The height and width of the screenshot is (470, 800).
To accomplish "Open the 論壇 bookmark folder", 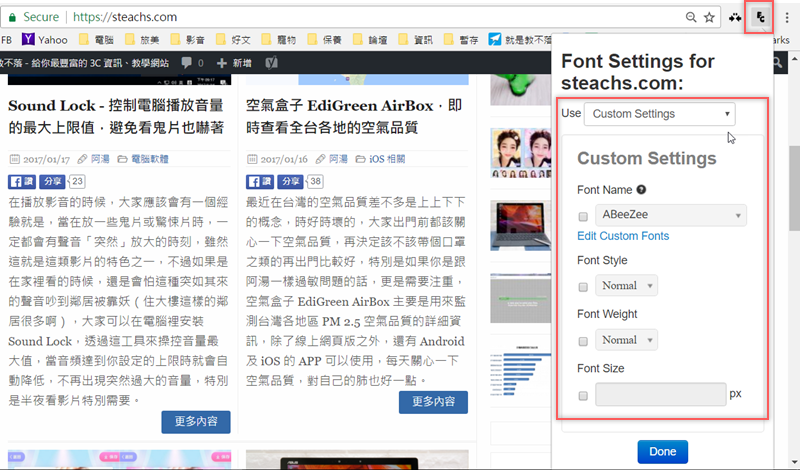I will [370, 39].
